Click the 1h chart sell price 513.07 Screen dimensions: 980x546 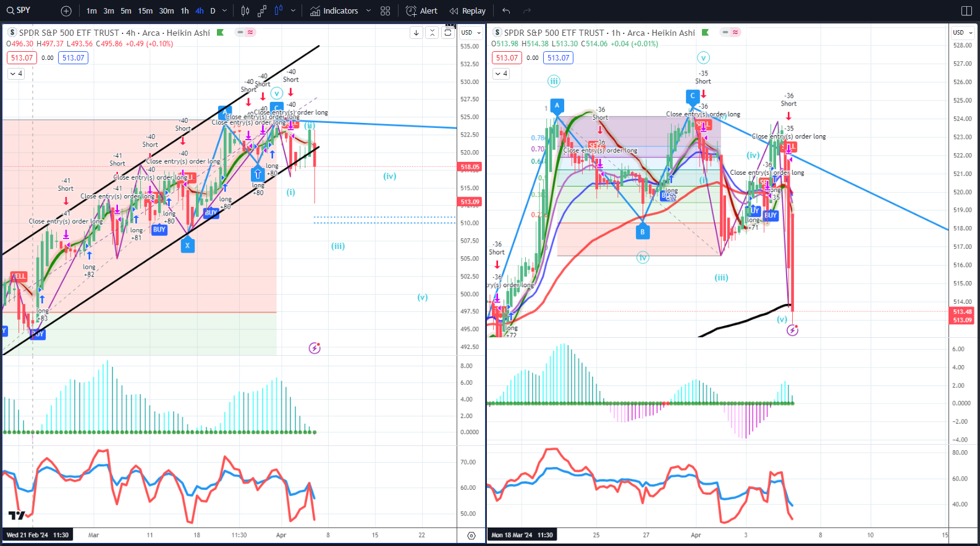pyautogui.click(x=507, y=58)
